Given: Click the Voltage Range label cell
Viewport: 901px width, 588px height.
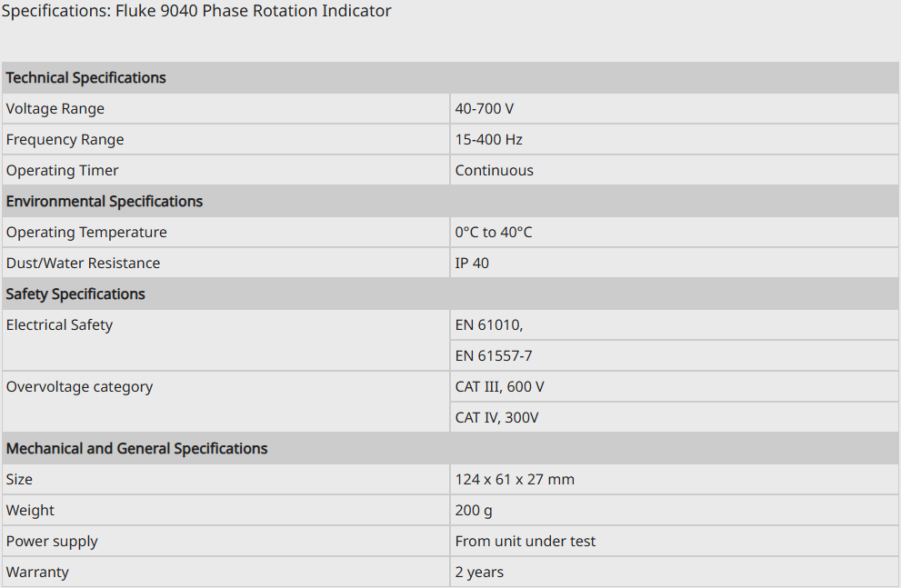Looking at the screenshot, I should point(55,109).
